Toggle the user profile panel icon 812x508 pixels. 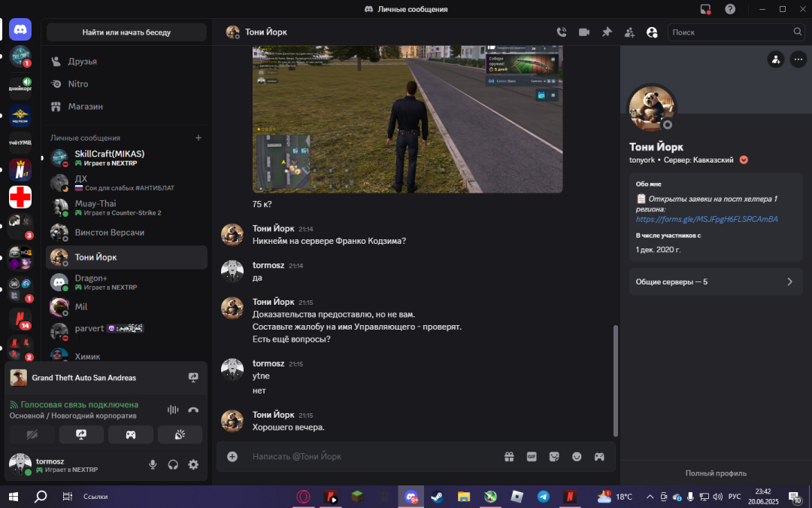(652, 32)
